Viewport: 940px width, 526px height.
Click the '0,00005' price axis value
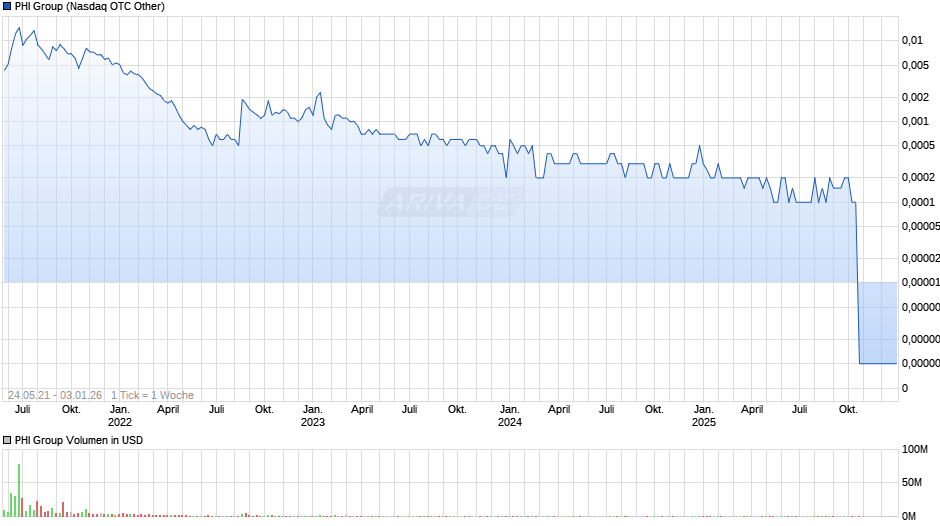click(x=921, y=226)
